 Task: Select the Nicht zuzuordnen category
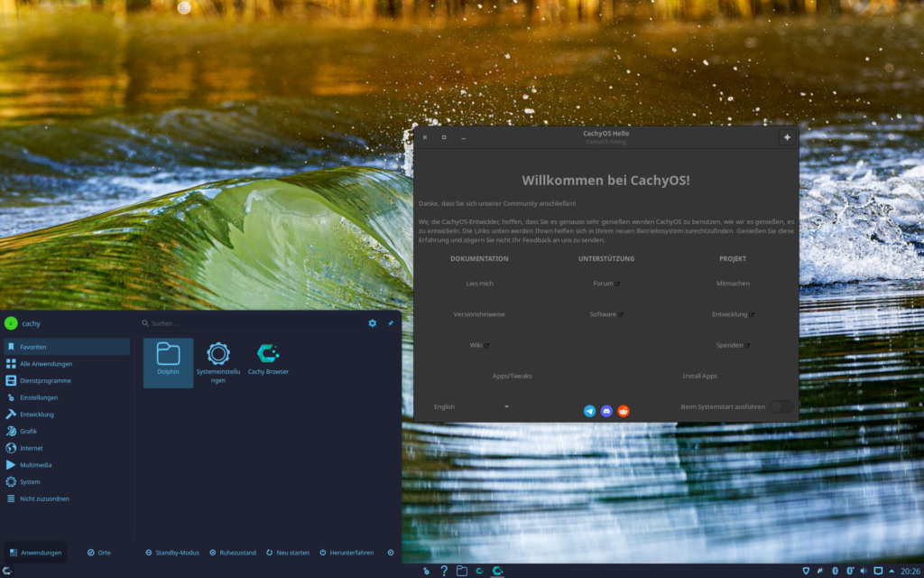tap(67, 499)
